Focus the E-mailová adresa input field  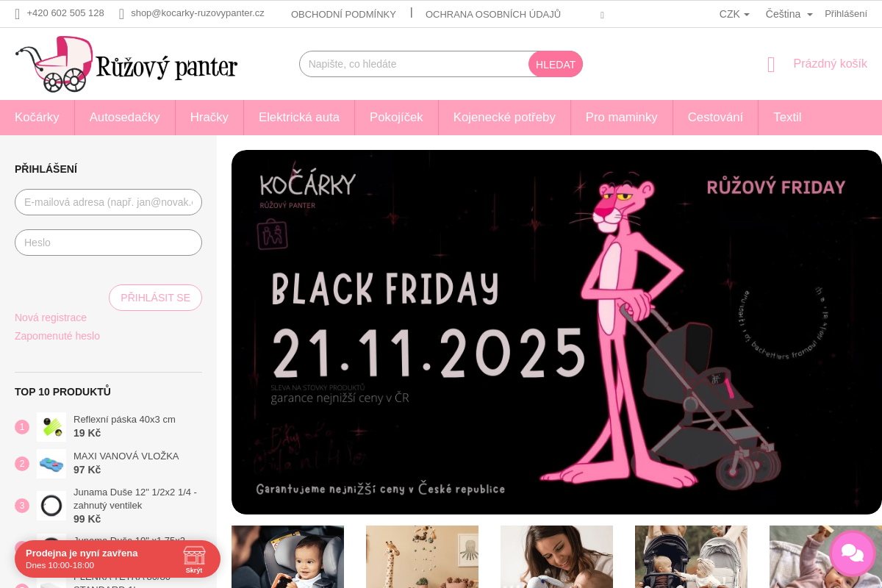(108, 202)
